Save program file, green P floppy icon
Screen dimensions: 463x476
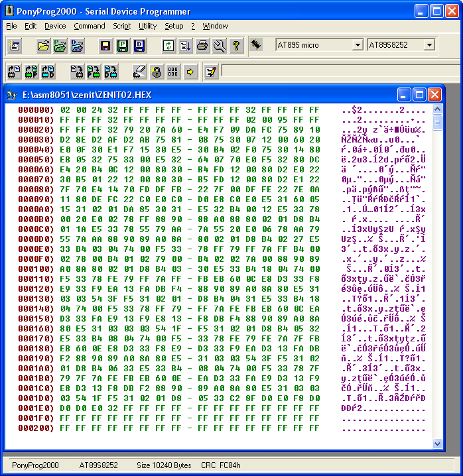tap(123, 46)
